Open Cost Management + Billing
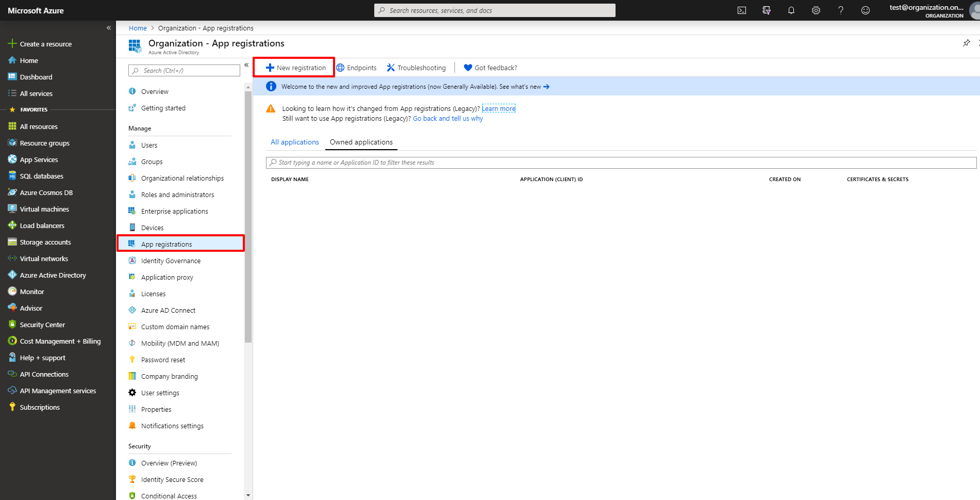The width and height of the screenshot is (980, 500). [x=55, y=341]
